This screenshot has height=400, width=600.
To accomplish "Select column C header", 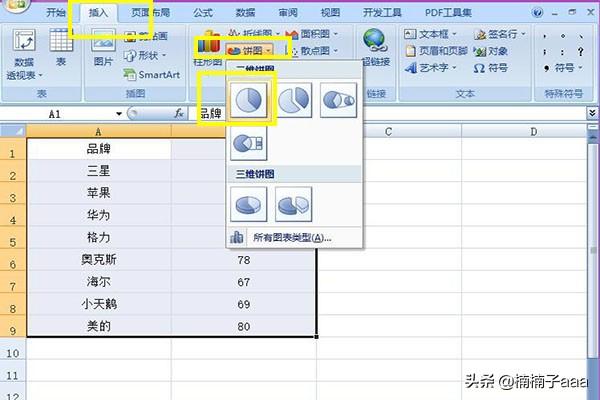I will coord(389,132).
